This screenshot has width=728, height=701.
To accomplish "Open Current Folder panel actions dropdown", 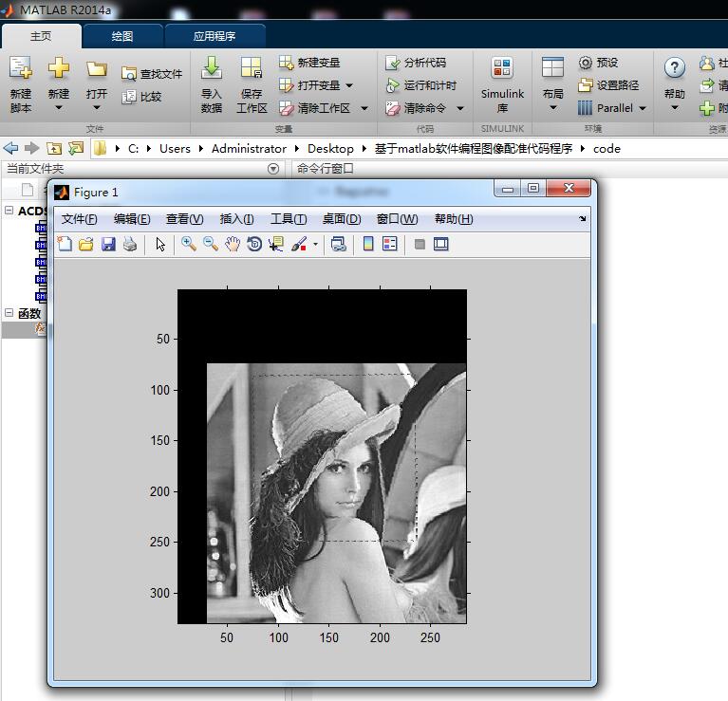I will point(273,169).
